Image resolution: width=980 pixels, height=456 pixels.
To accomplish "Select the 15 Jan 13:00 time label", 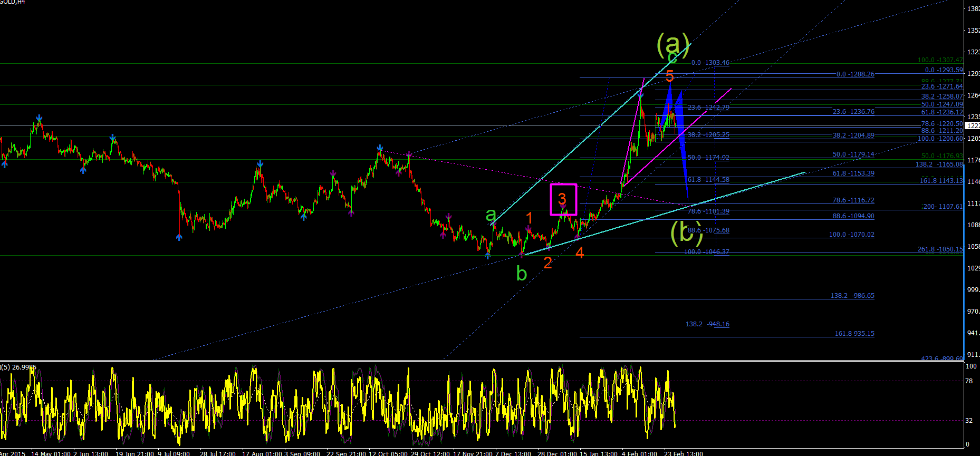I will (599, 453).
